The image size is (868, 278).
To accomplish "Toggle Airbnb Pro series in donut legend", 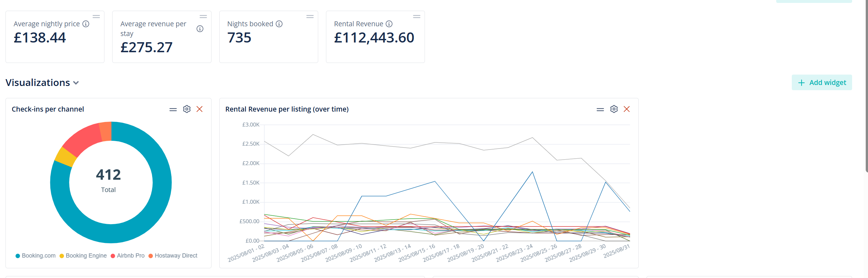I will [127, 256].
